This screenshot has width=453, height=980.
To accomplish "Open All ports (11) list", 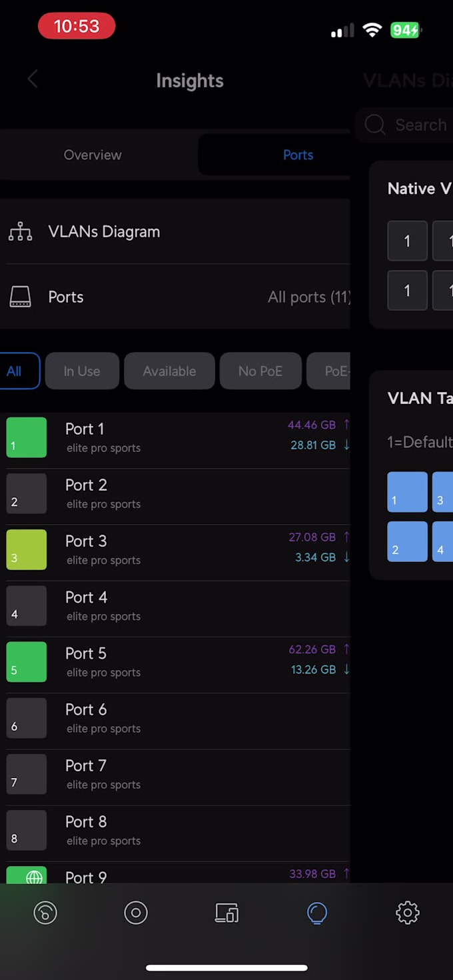I will (309, 297).
